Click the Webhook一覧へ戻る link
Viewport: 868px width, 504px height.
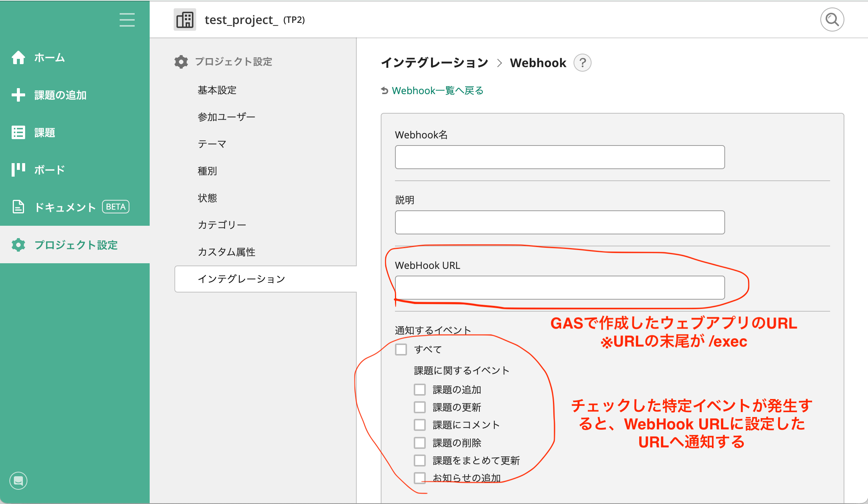pos(437,91)
